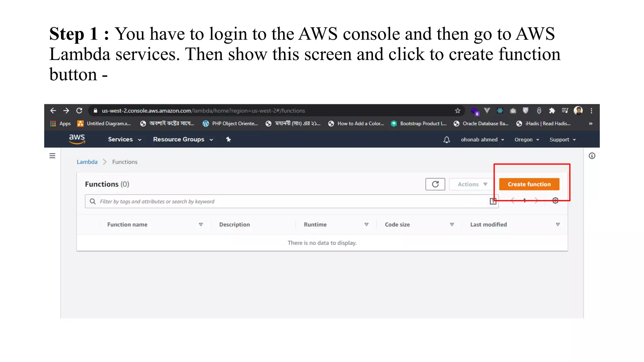Expand the Services dropdown menu
Image resolution: width=644 pixels, height=362 pixels.
(x=125, y=140)
